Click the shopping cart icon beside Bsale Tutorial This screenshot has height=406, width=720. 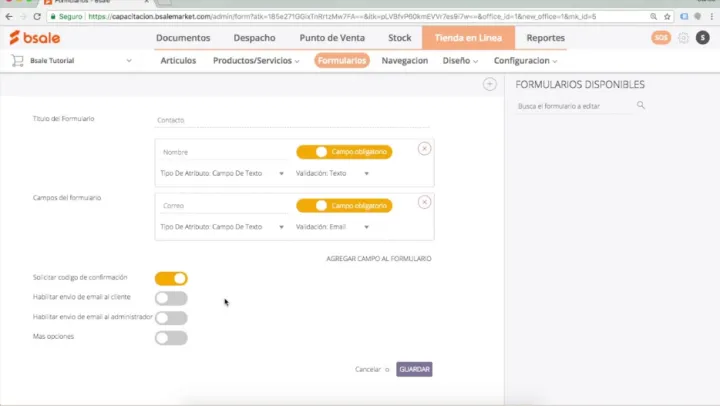(18, 61)
